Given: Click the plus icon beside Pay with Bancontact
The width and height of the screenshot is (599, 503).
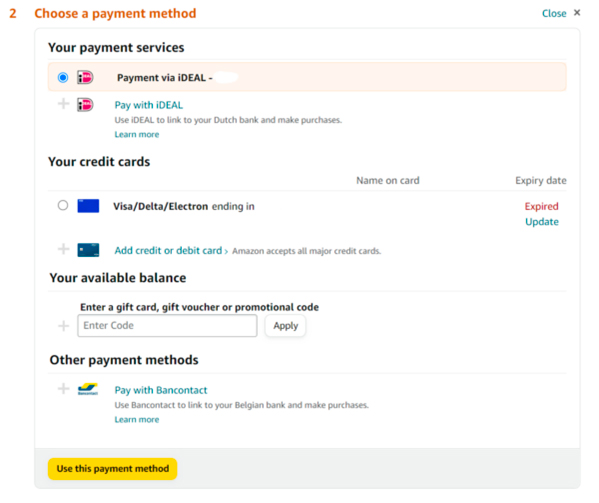Looking at the screenshot, I should (x=63, y=389).
